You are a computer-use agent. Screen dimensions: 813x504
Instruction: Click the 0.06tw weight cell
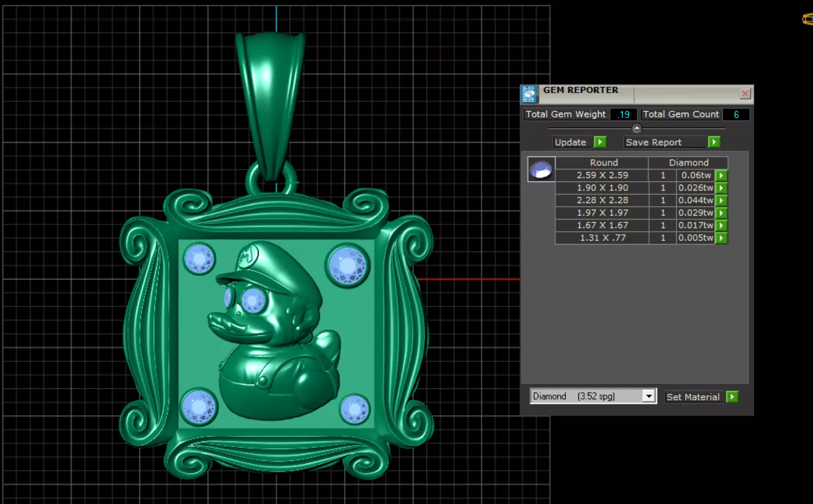coord(696,175)
